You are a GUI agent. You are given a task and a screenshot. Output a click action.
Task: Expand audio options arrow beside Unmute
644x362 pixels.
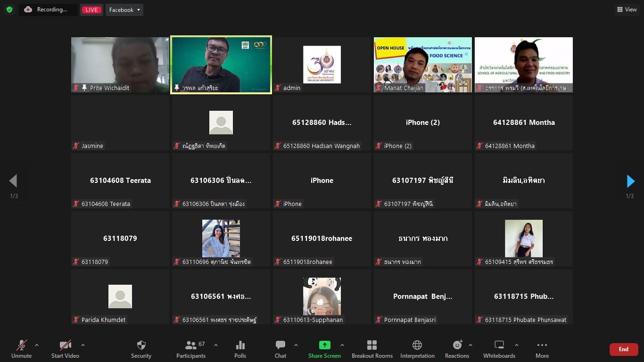pos(37,345)
